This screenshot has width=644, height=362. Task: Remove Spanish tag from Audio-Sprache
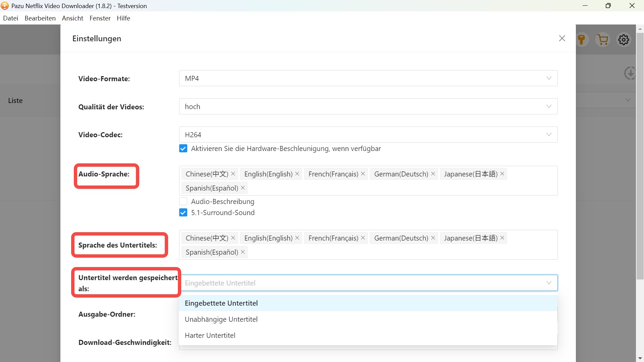[243, 188]
